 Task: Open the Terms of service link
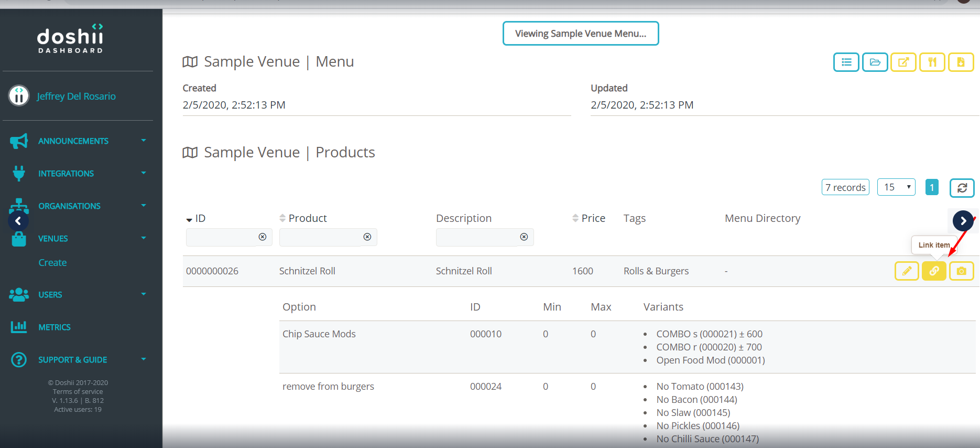coord(78,391)
